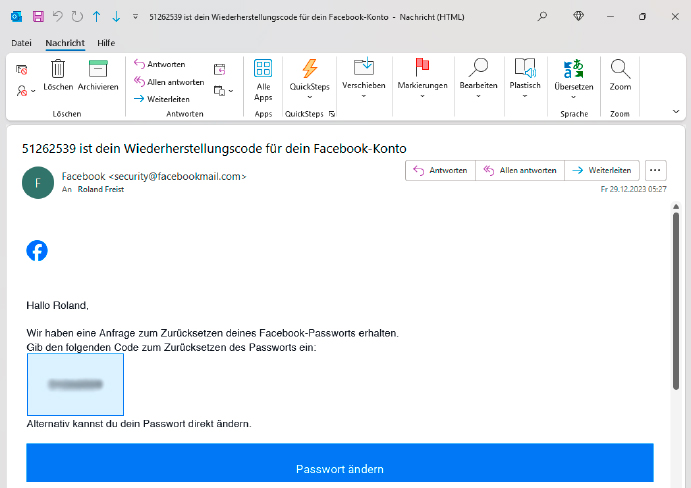Image resolution: width=691 pixels, height=488 pixels.
Task: Click the Outlook app icon in title bar
Action: (x=16, y=17)
